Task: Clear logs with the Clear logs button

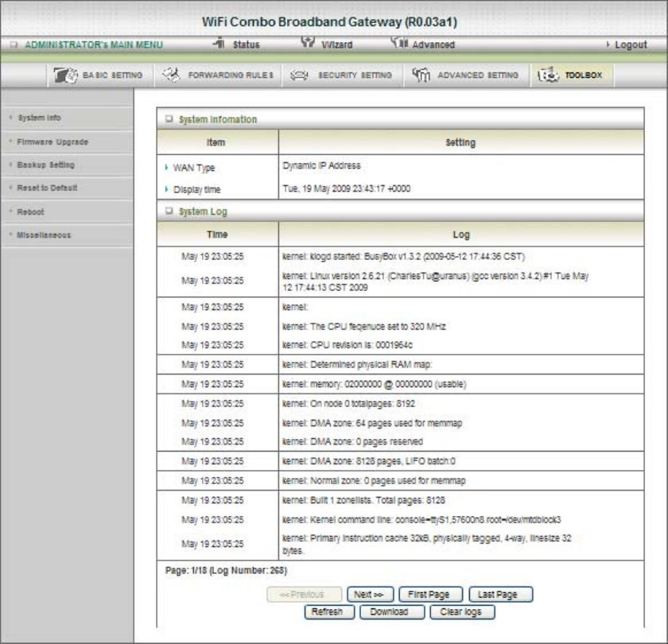Action: (x=462, y=612)
